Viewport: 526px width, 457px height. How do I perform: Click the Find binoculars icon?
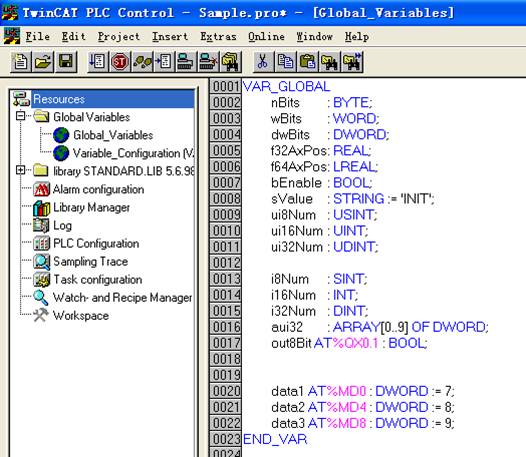(330, 62)
